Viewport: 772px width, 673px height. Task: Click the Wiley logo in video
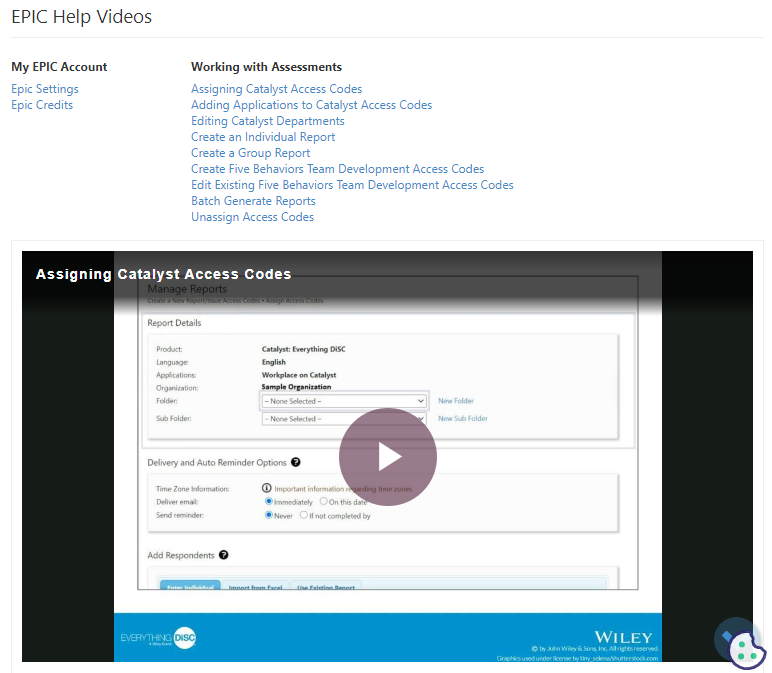pyautogui.click(x=623, y=638)
